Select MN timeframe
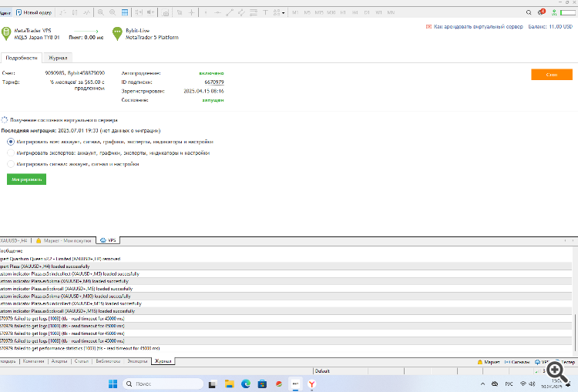 [x=391, y=12]
